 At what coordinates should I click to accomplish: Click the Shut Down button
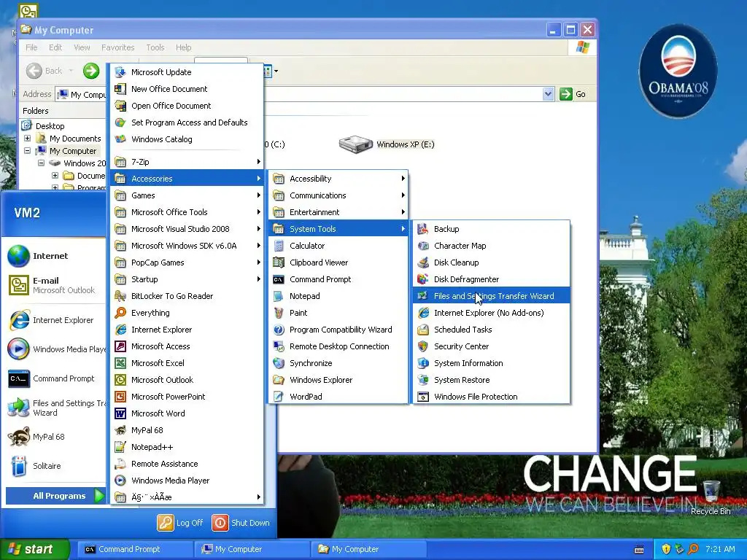tap(241, 522)
